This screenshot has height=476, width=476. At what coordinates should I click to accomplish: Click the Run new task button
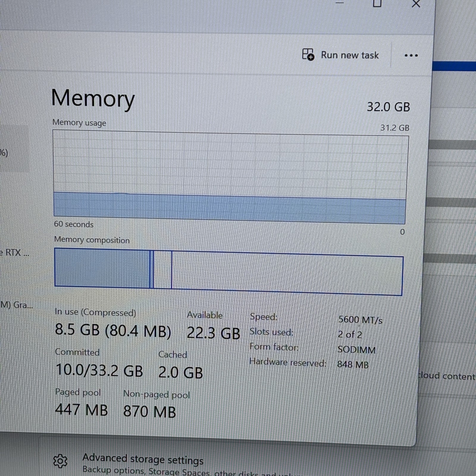341,55
